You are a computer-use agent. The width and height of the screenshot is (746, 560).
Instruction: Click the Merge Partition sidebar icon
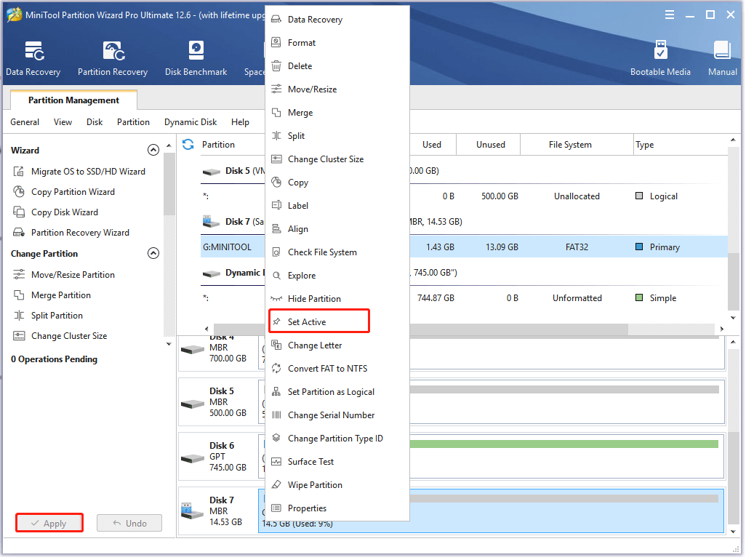click(x=19, y=295)
